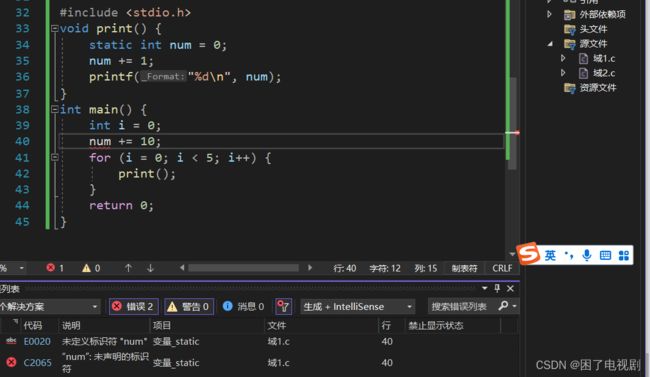The height and width of the screenshot is (377, 650).
Task: Expand the 域1.c file node
Action: [x=563, y=58]
